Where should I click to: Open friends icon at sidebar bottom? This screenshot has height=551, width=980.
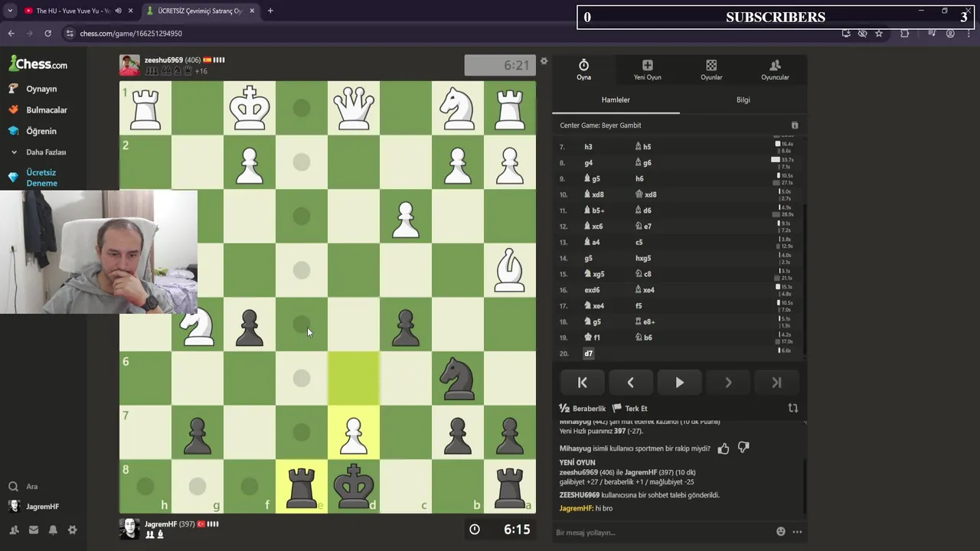[x=14, y=530]
